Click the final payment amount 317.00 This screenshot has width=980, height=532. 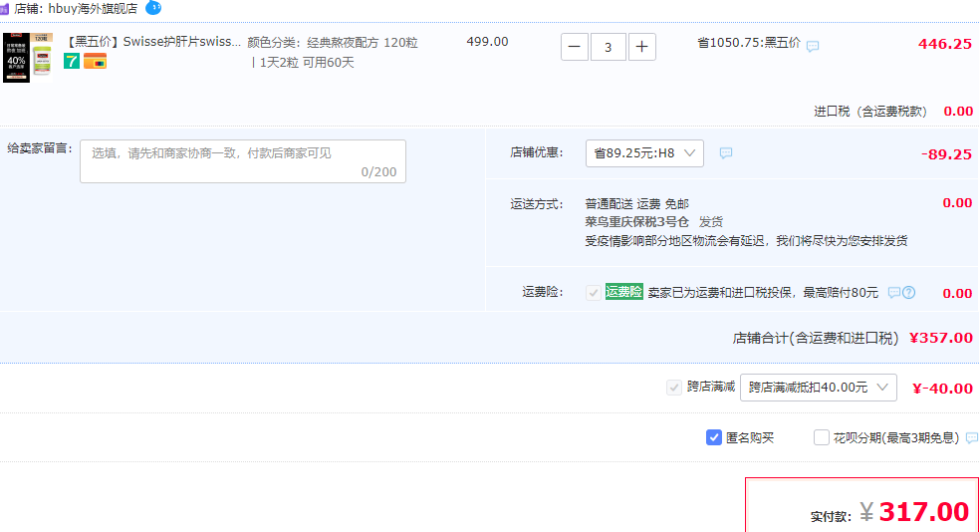[924, 512]
